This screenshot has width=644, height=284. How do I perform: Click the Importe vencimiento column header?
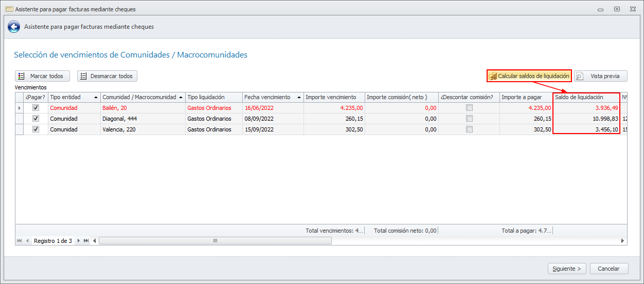click(x=334, y=97)
